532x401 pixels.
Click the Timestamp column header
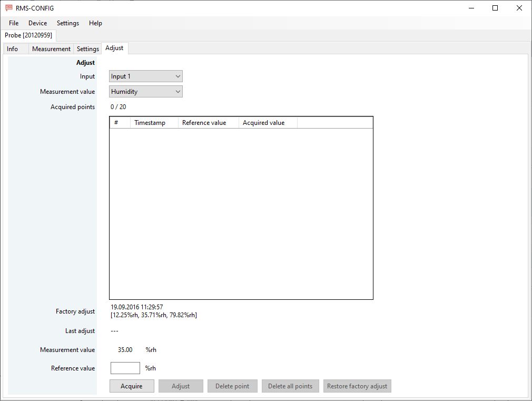click(x=154, y=123)
